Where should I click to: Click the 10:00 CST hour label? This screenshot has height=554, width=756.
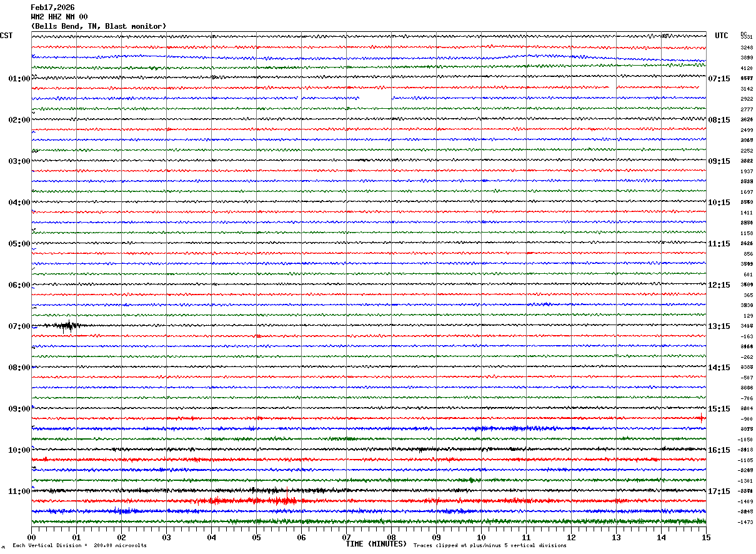coord(19,450)
